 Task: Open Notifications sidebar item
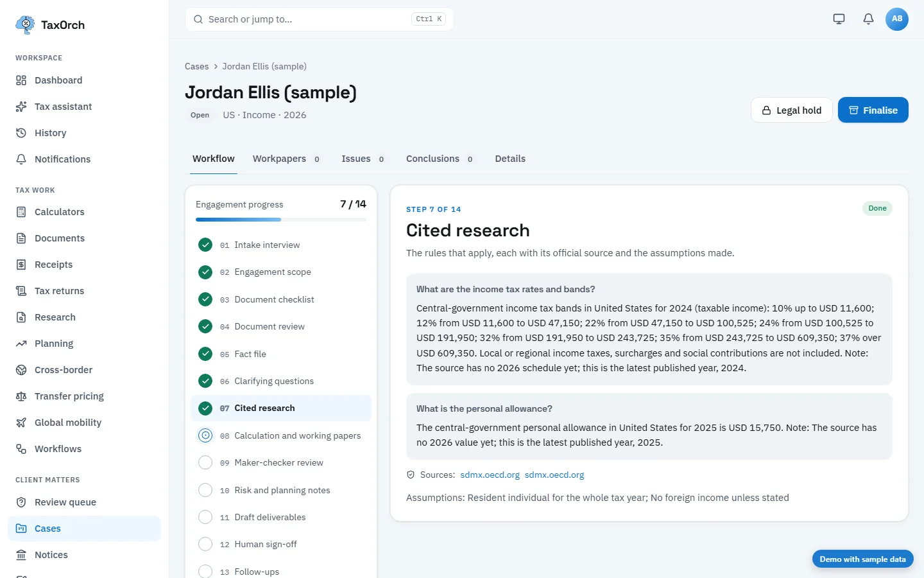[84, 159]
